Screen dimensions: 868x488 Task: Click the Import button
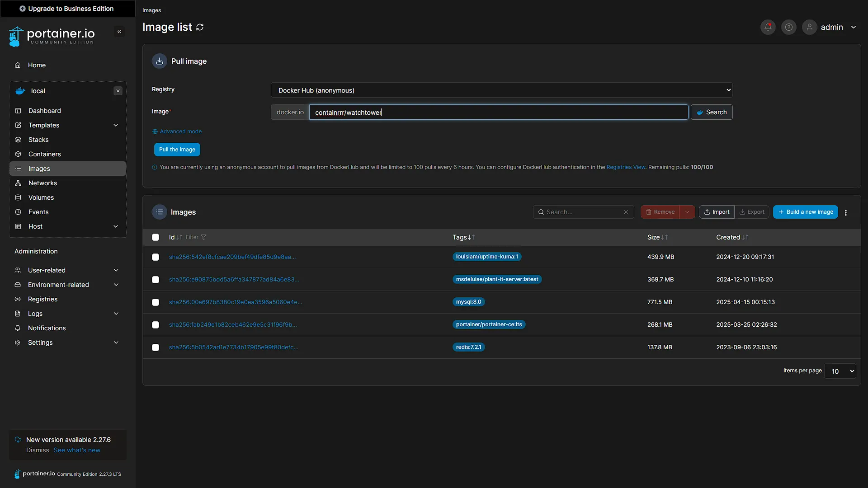pyautogui.click(x=717, y=212)
